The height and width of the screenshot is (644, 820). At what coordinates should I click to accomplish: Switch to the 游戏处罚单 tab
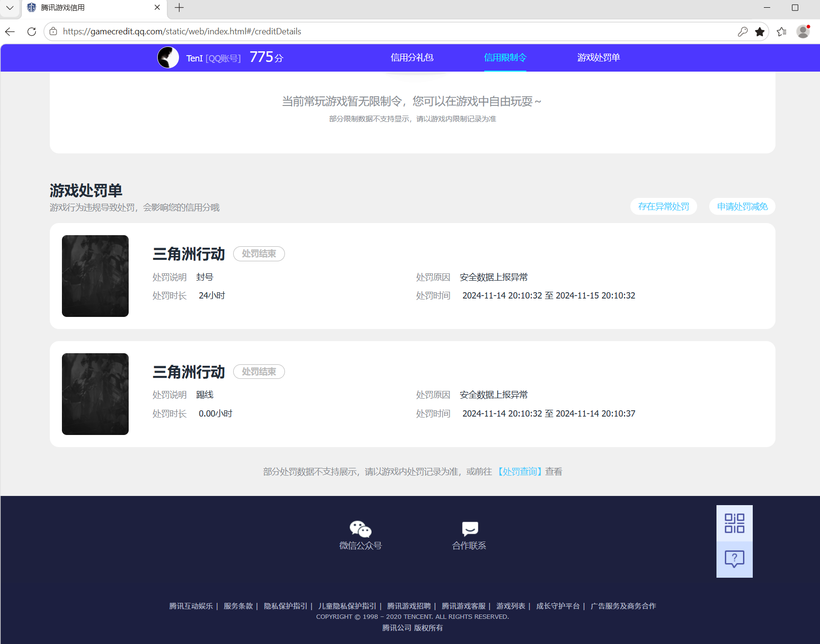[x=598, y=58]
